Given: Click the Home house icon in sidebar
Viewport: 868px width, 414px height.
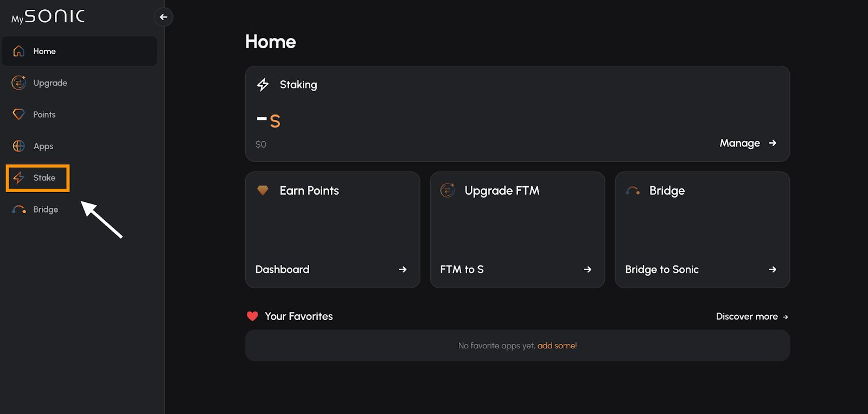Looking at the screenshot, I should click(19, 51).
